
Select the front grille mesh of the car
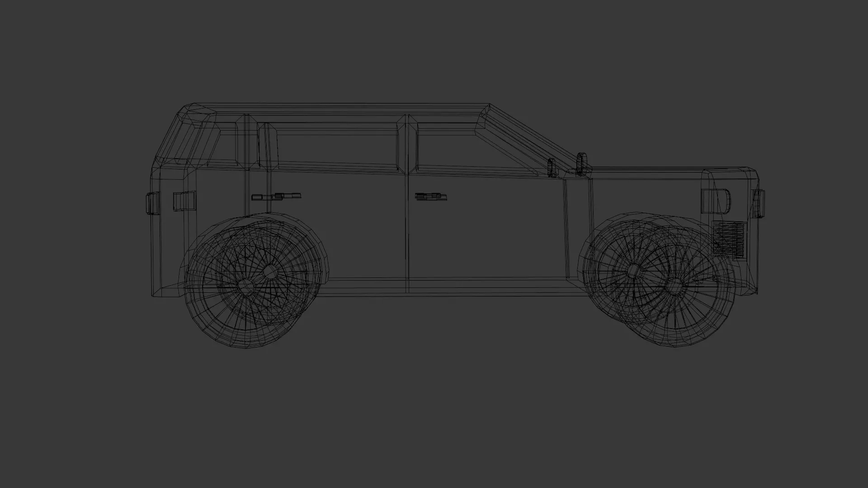[729, 239]
